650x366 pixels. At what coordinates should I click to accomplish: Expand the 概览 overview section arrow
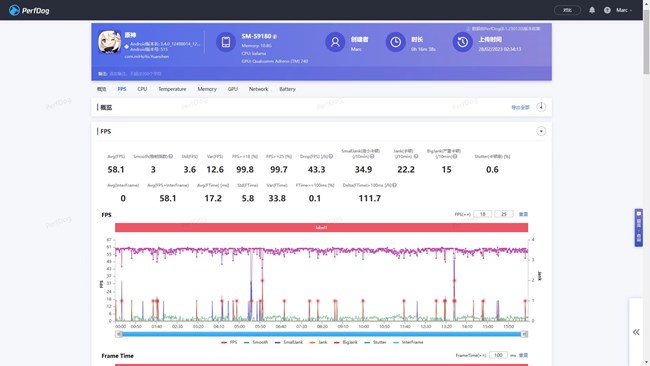point(541,107)
